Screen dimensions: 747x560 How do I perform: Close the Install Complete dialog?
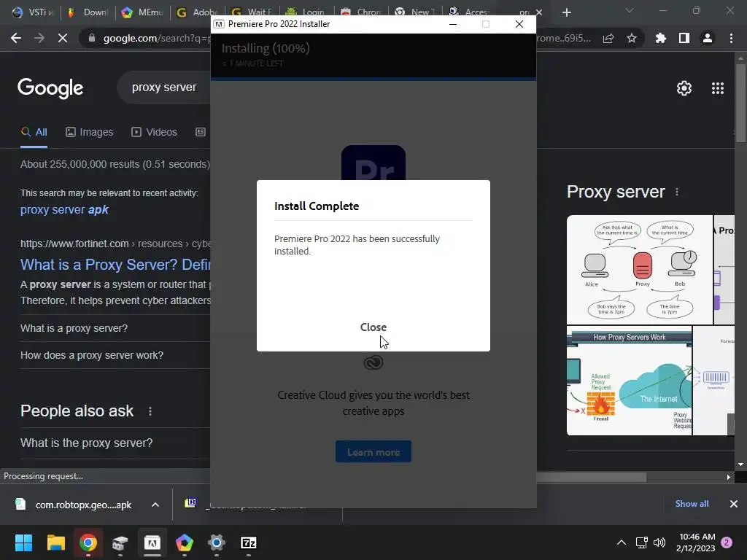pyautogui.click(x=373, y=327)
